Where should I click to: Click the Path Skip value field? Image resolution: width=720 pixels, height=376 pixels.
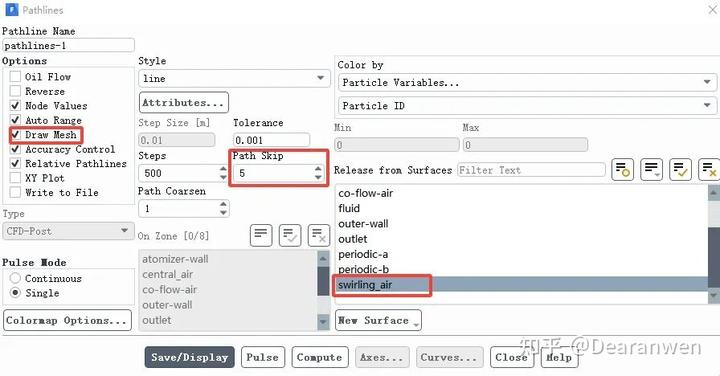(x=274, y=173)
